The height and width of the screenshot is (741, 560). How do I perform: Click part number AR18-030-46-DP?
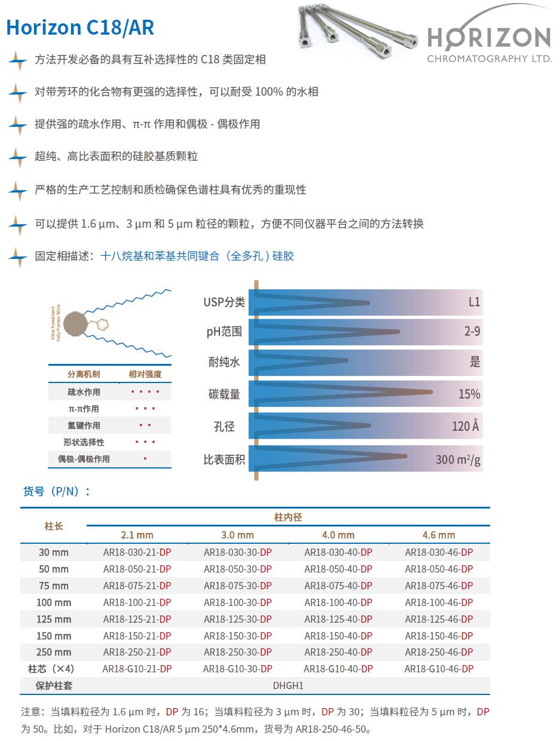point(439,552)
